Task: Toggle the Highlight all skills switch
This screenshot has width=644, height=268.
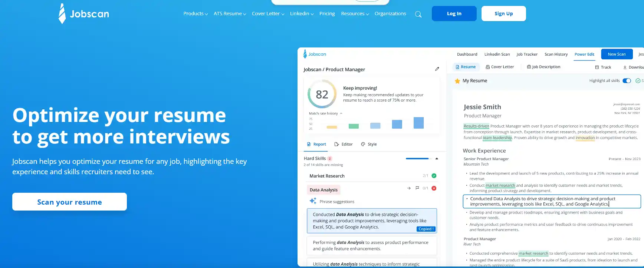Action: click(x=627, y=81)
